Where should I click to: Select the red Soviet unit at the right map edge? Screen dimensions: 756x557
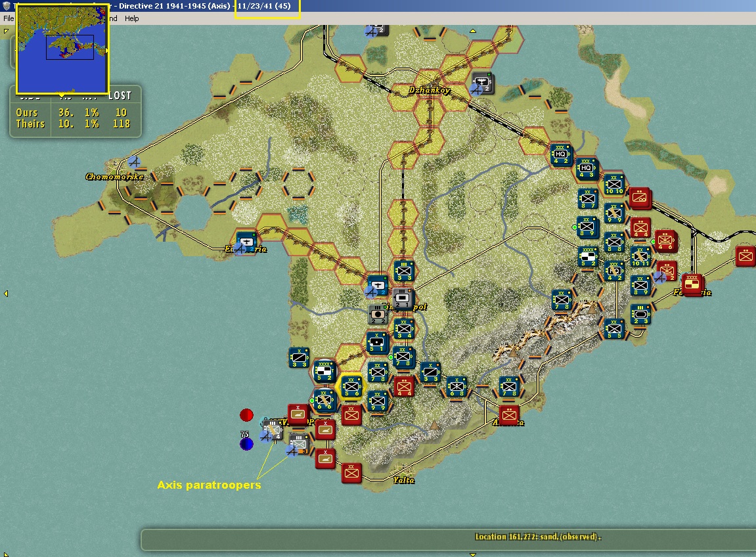tap(745, 256)
